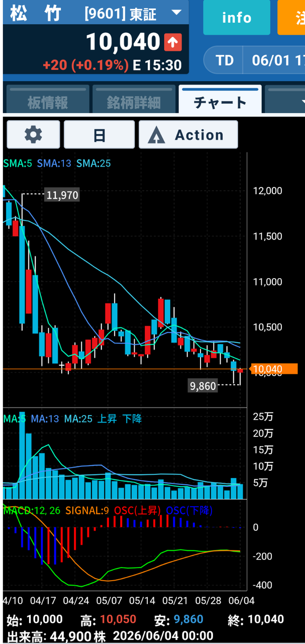
Task: Tap the orange order button
Action: click(x=291, y=18)
